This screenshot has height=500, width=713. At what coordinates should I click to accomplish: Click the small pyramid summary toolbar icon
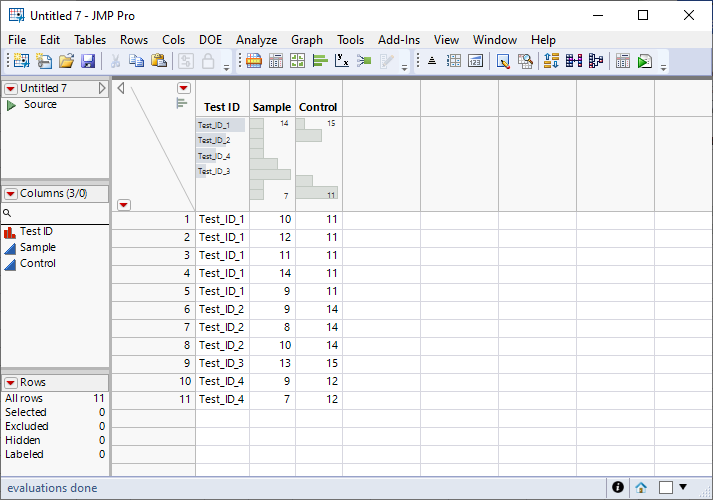(432, 60)
